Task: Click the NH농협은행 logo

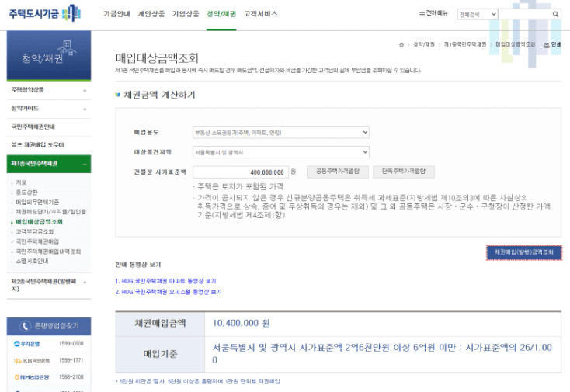Action: pyautogui.click(x=32, y=377)
